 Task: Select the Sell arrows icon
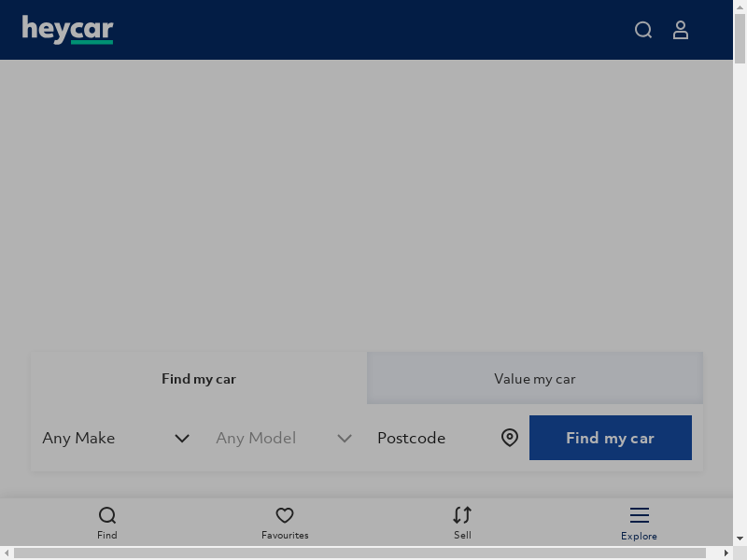pos(462,515)
